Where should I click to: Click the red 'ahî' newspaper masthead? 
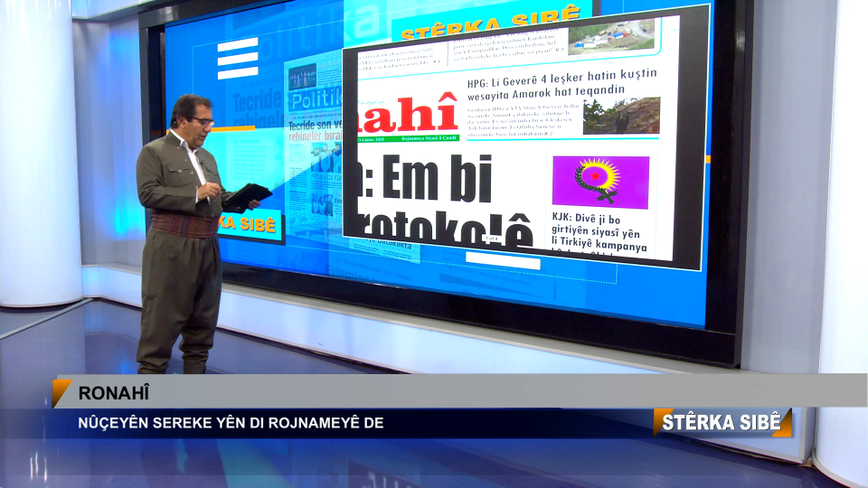[407, 114]
